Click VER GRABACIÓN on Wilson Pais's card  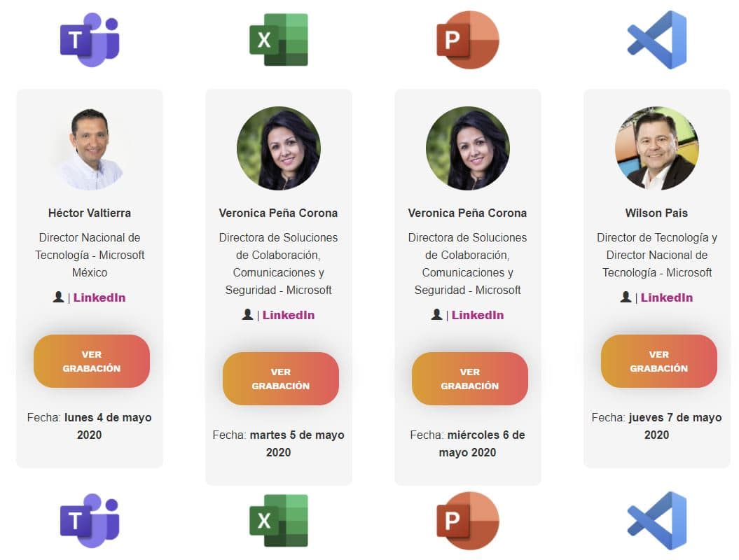point(658,361)
